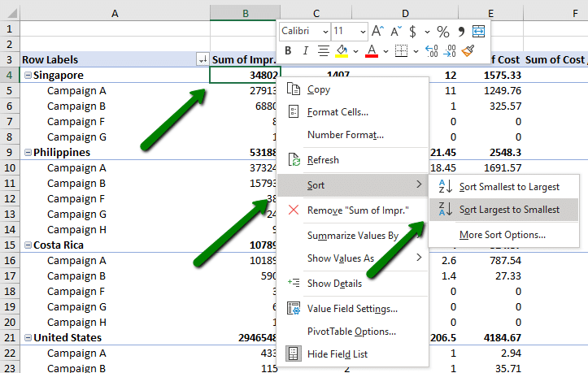The image size is (588, 373).
Task: Select row 21 header
Action: [10, 338]
